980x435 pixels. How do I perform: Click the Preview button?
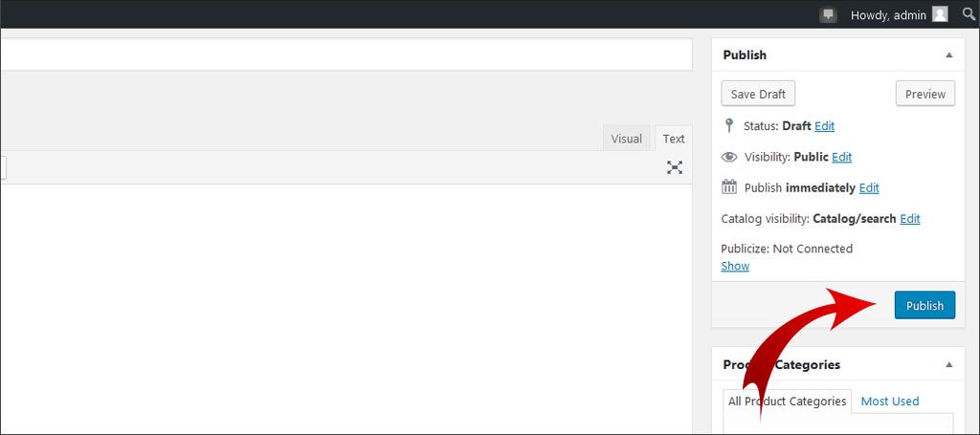tap(924, 94)
